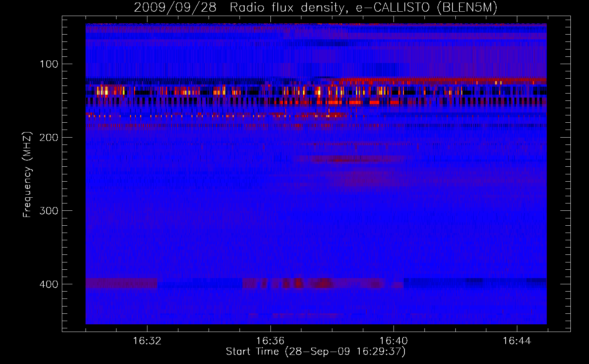
Task: Click the 'Frequency (MHZ)' axis label
Action: click(27, 174)
